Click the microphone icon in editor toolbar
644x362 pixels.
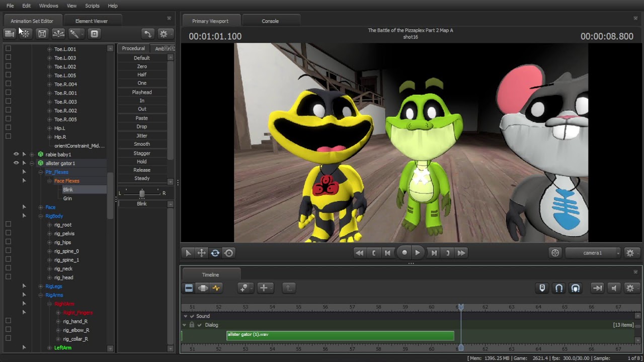[74, 34]
